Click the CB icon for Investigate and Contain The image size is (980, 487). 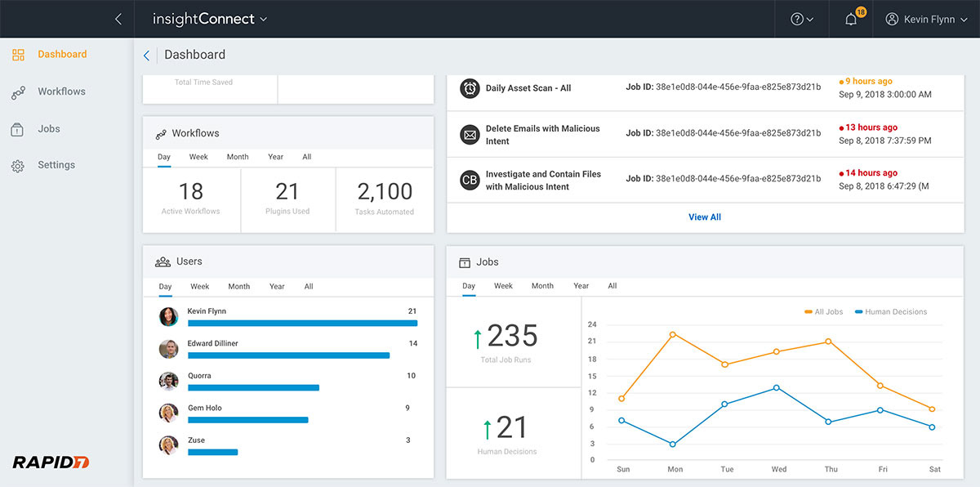tap(470, 180)
